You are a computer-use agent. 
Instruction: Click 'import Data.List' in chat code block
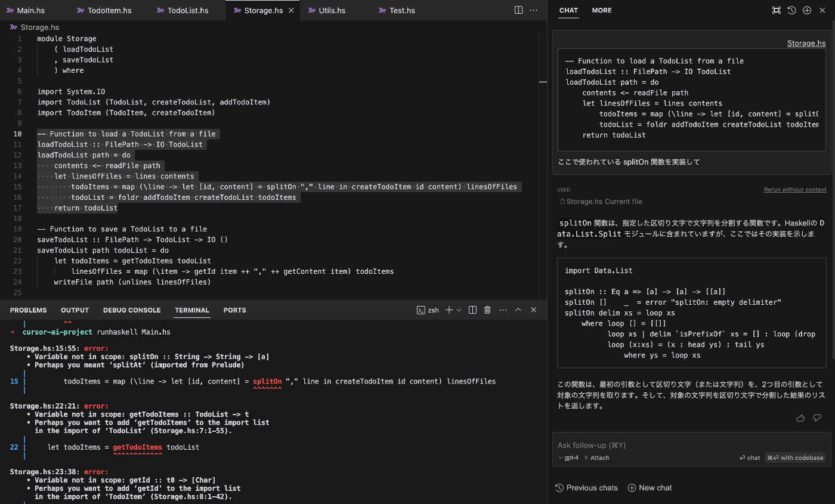[598, 271]
